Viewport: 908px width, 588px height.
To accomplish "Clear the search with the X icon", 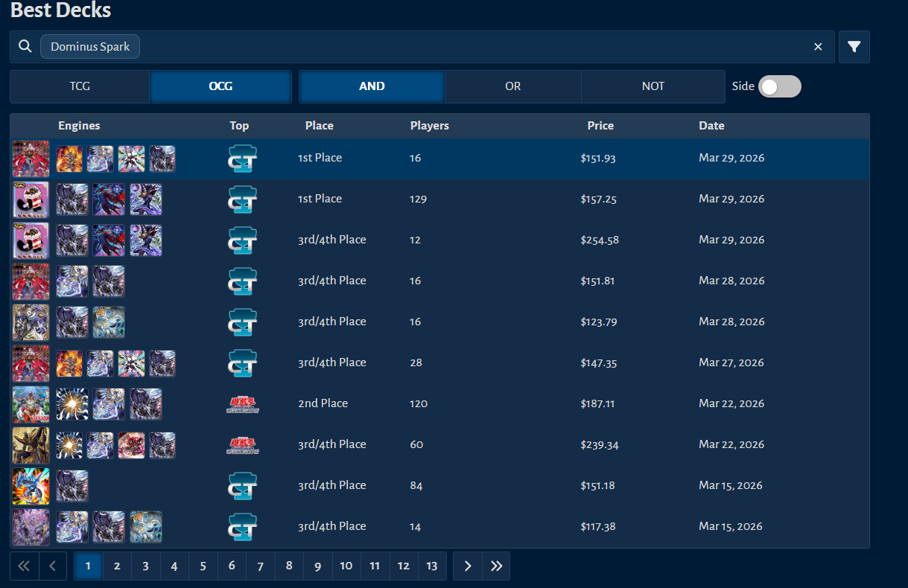I will (x=818, y=47).
